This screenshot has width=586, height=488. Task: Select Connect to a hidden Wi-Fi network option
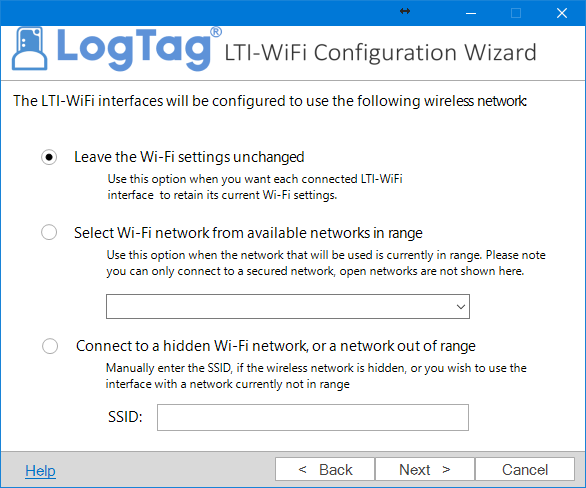coord(50,346)
